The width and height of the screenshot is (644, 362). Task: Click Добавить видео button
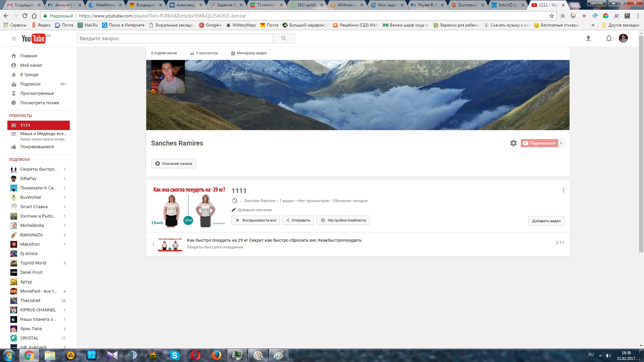546,221
